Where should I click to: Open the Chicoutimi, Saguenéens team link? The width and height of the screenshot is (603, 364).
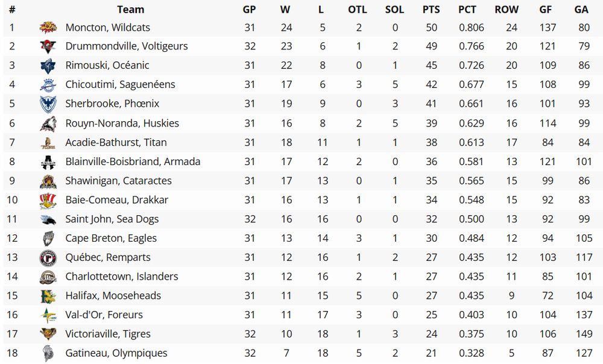[120, 84]
